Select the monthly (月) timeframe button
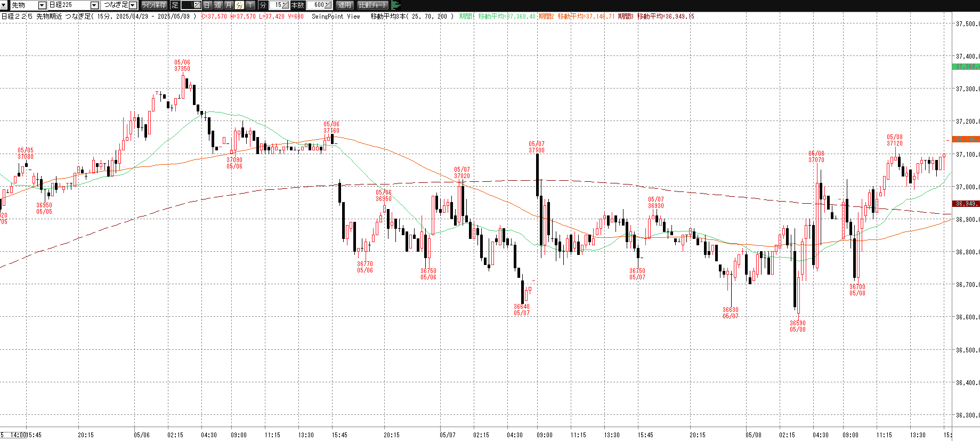Viewport: 980px width, 441px height. point(229,5)
